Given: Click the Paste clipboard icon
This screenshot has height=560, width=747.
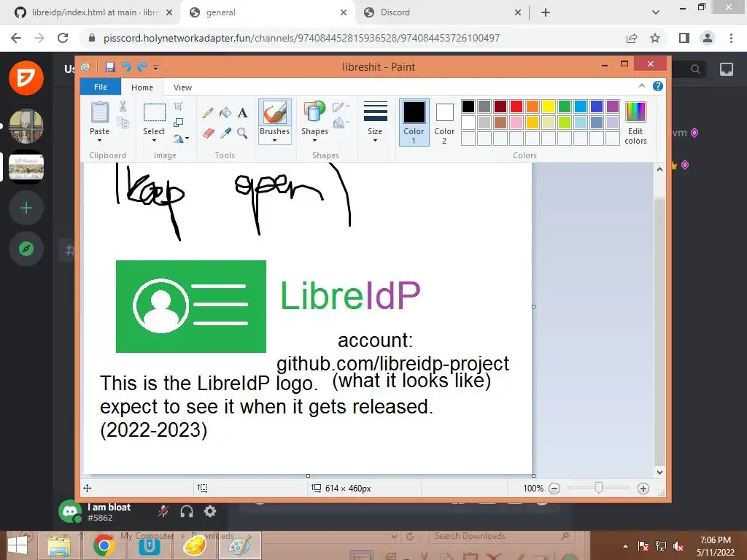Looking at the screenshot, I should click(x=99, y=112).
